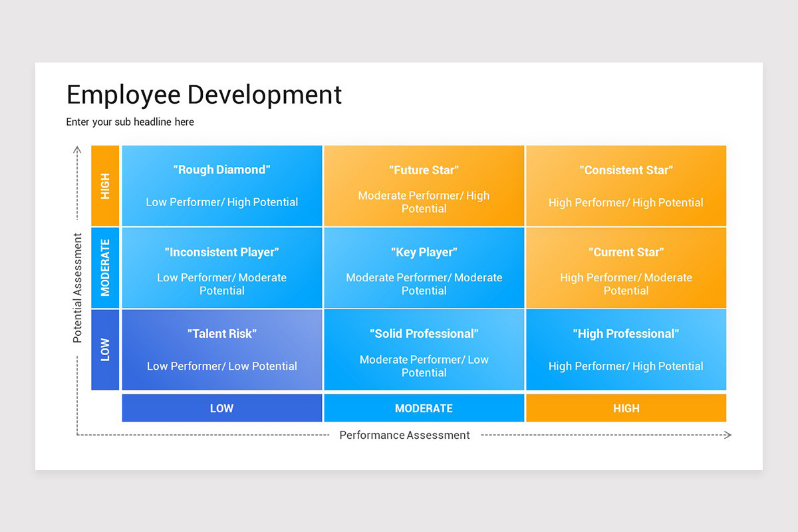This screenshot has height=532, width=798.
Task: Select the HIGH orange column label bar
Action: tap(626, 408)
